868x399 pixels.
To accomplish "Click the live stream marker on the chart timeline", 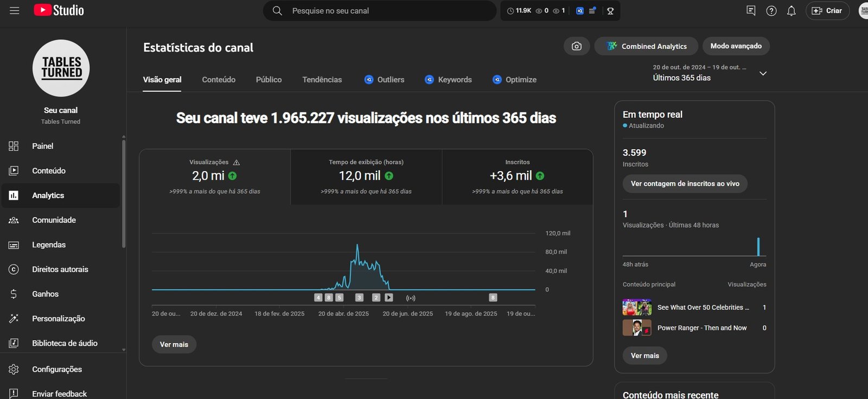I will tap(411, 298).
